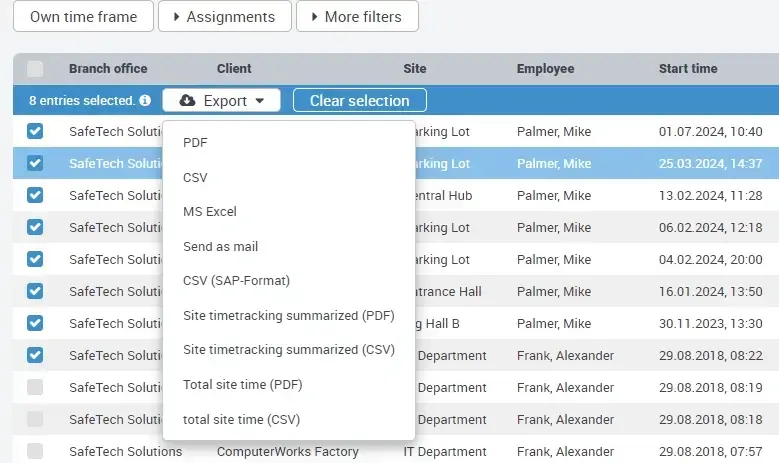Check the row starting 29.08.2018, 08:19
Screen dimensions: 779x463
(x=35, y=387)
